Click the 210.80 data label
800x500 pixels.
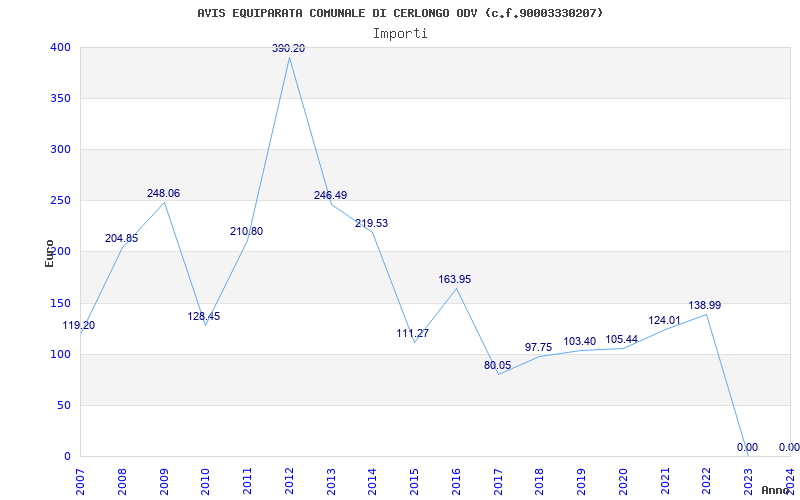(246, 231)
